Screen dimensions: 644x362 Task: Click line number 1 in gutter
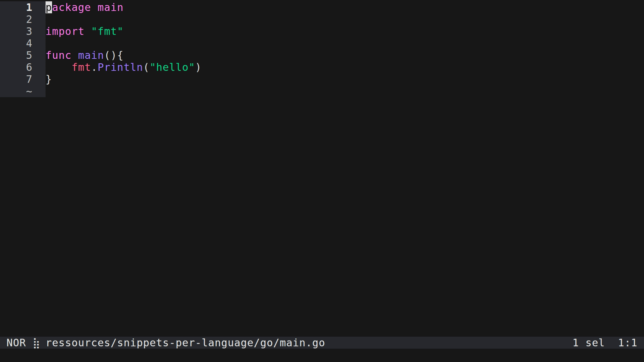[x=29, y=7]
